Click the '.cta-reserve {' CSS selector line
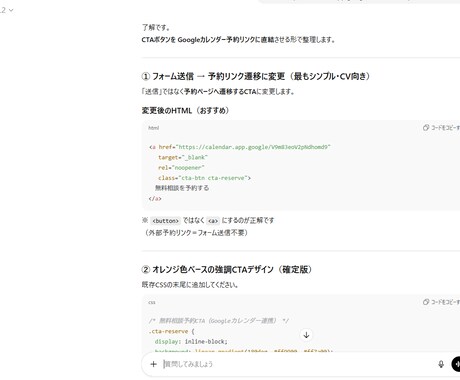This screenshot has width=460, height=380. coord(172,331)
